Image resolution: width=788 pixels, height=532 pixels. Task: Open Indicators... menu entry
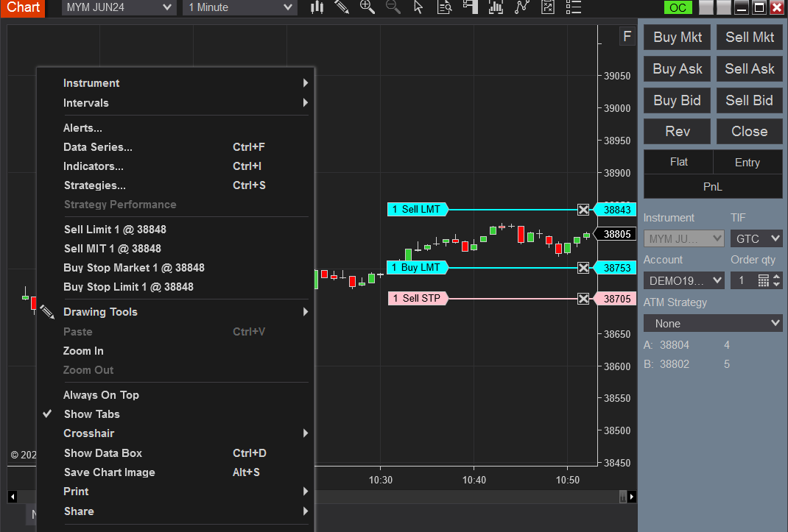click(x=176, y=166)
